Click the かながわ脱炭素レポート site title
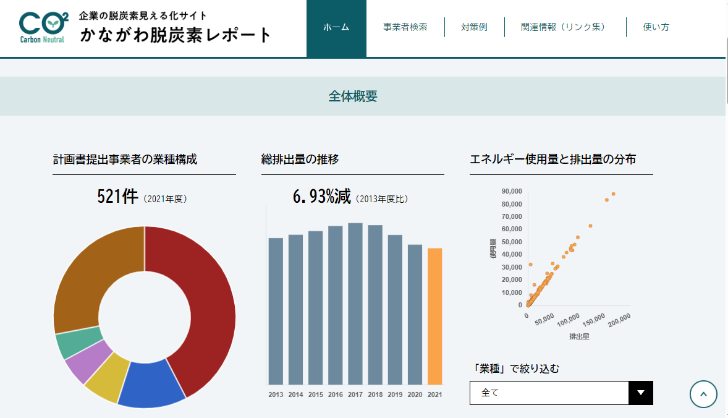The width and height of the screenshot is (728, 418). (x=175, y=35)
